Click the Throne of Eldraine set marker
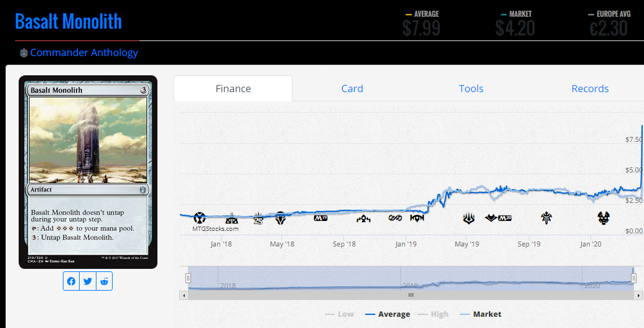Viewport: 644px width, 328px height. tap(546, 218)
